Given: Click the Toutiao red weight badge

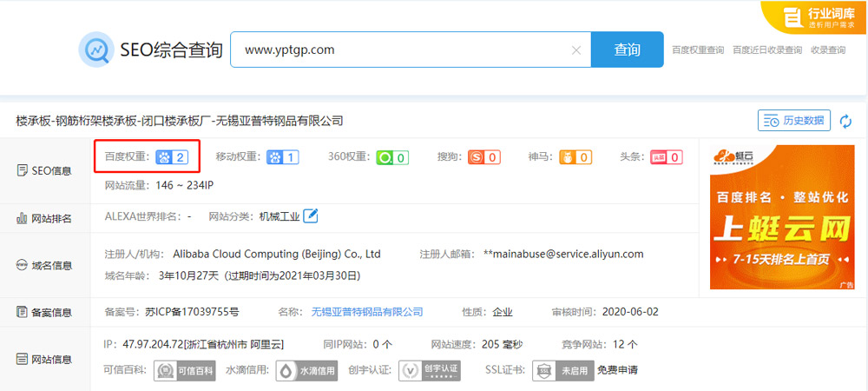Looking at the screenshot, I should 666,157.
